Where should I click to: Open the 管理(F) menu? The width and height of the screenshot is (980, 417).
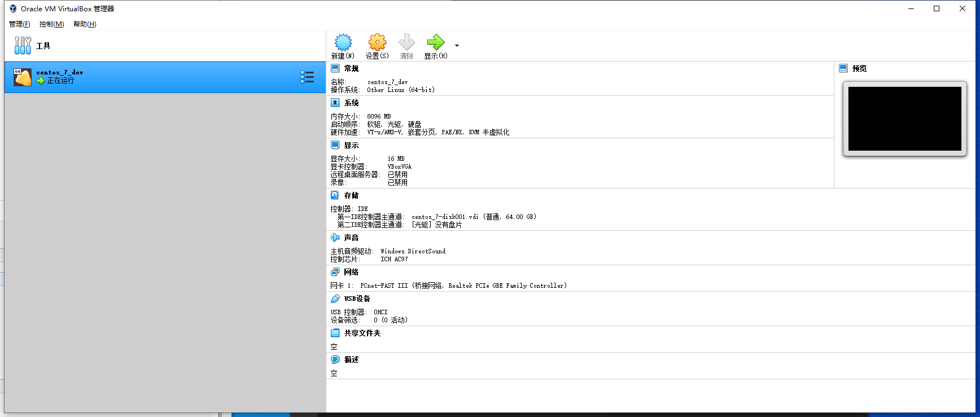pos(20,24)
